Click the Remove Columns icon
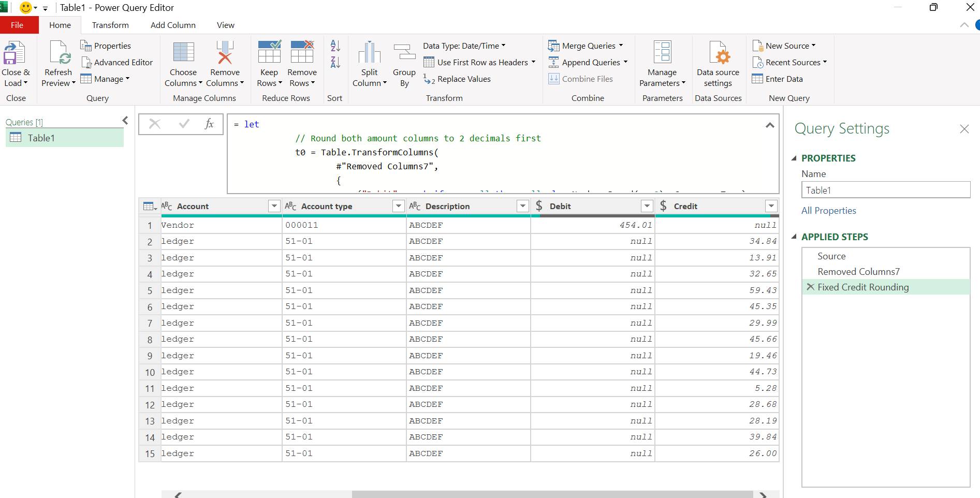Image resolution: width=980 pixels, height=498 pixels. click(225, 52)
